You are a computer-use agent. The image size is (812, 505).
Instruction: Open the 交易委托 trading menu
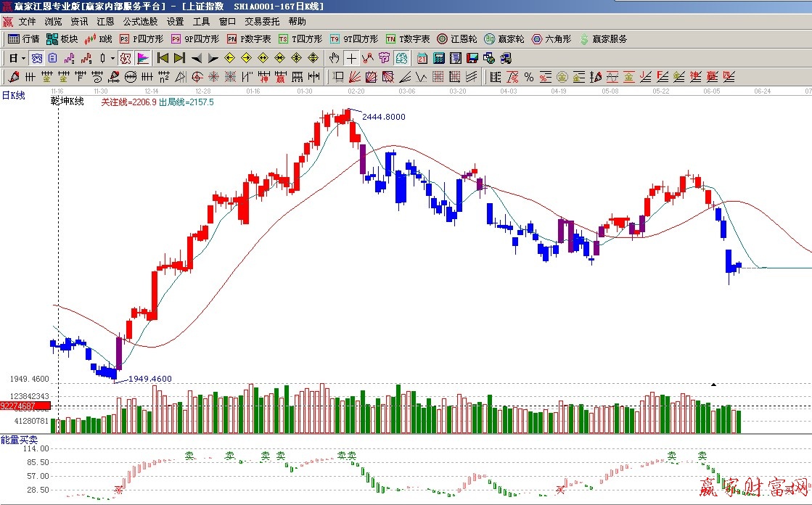click(x=261, y=22)
